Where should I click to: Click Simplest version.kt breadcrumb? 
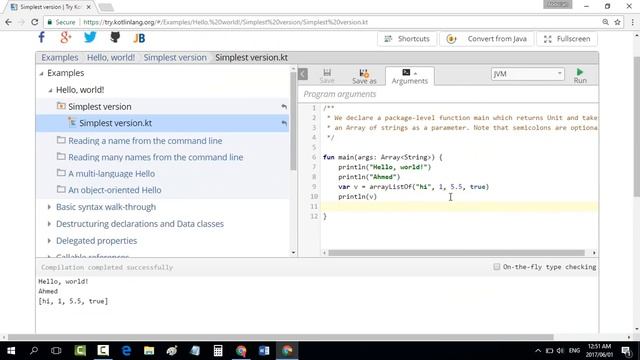(x=251, y=58)
